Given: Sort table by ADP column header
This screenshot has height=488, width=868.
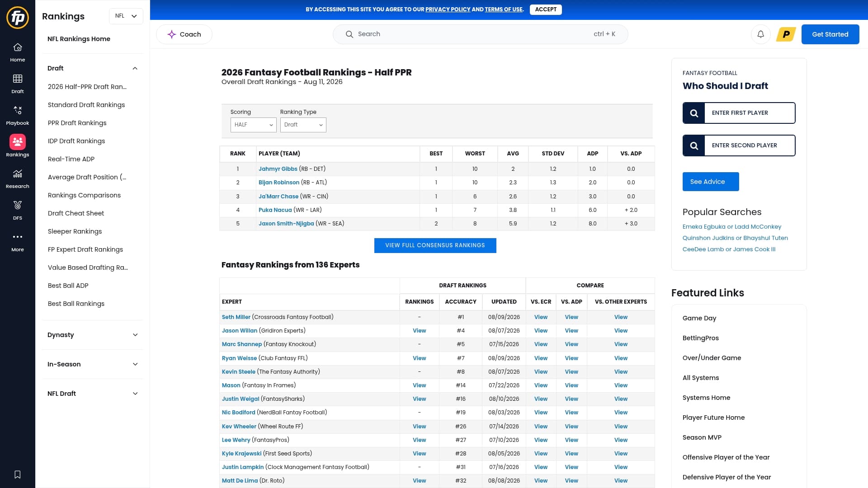Looking at the screenshot, I should 592,154.
